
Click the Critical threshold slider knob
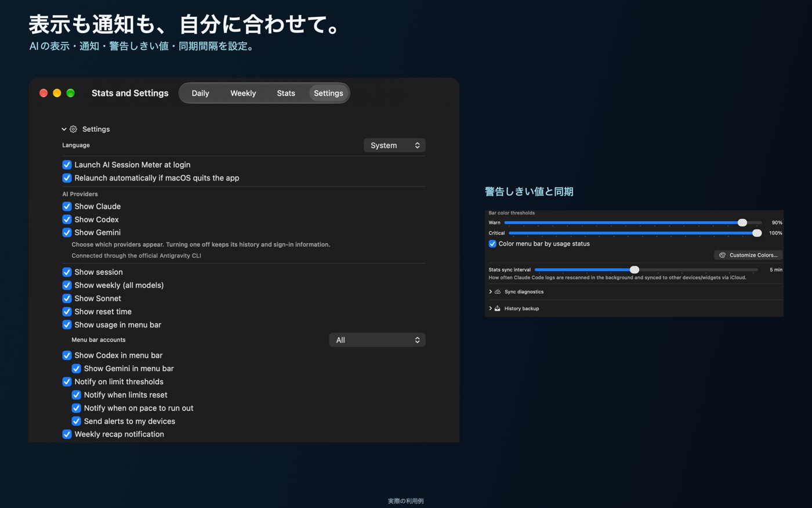pyautogui.click(x=757, y=233)
